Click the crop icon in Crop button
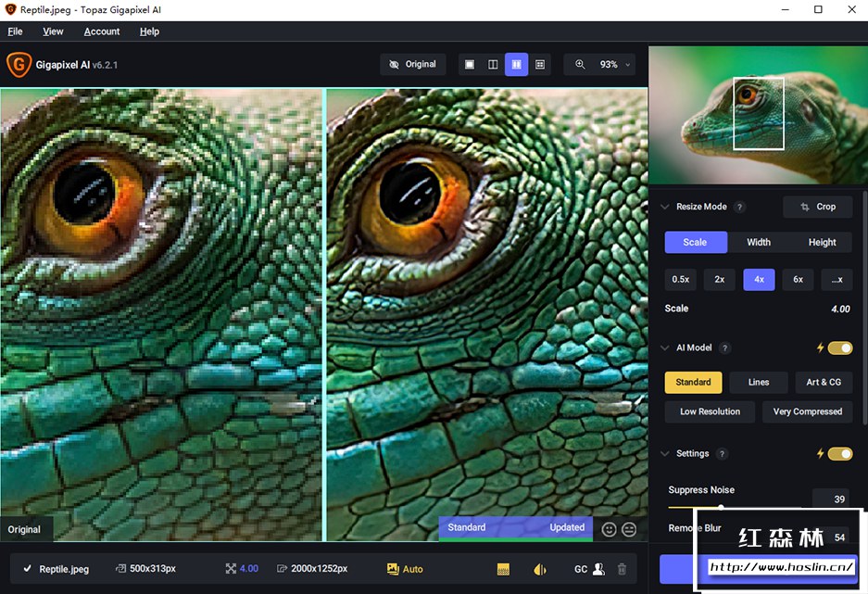This screenshot has width=868, height=594. click(x=805, y=207)
